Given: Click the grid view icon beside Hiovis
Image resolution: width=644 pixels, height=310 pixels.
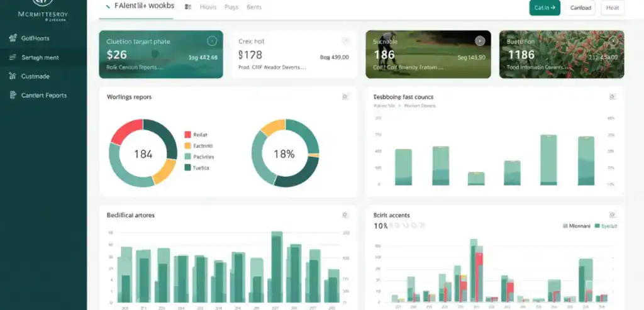Looking at the screenshot, I should (x=188, y=8).
